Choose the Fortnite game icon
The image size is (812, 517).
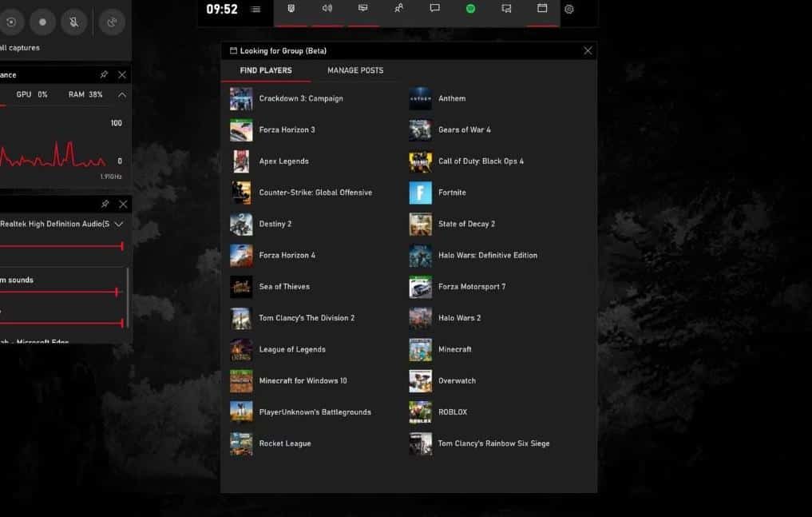tap(421, 193)
